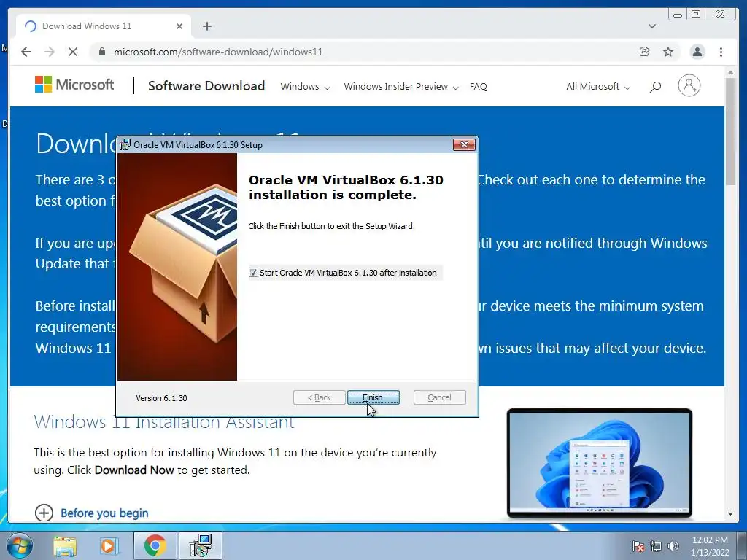Bookmark this page with the star icon
Image resolution: width=747 pixels, height=560 pixels.
click(x=668, y=52)
